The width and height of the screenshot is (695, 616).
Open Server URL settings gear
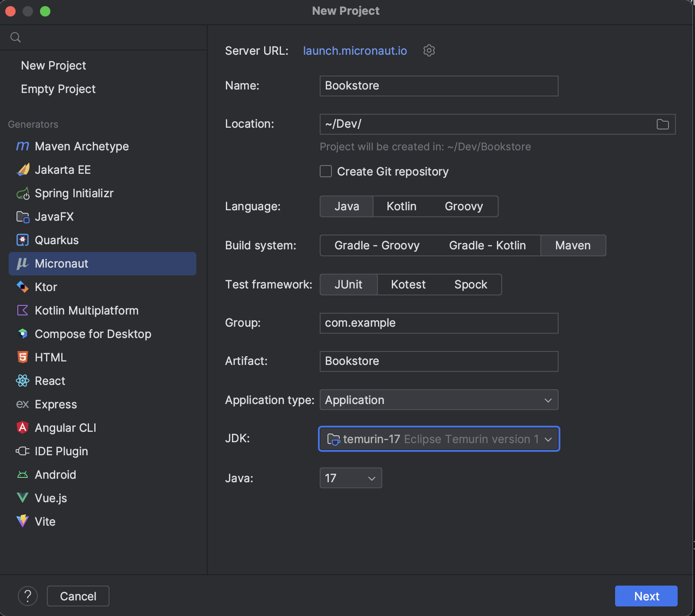[x=429, y=51]
